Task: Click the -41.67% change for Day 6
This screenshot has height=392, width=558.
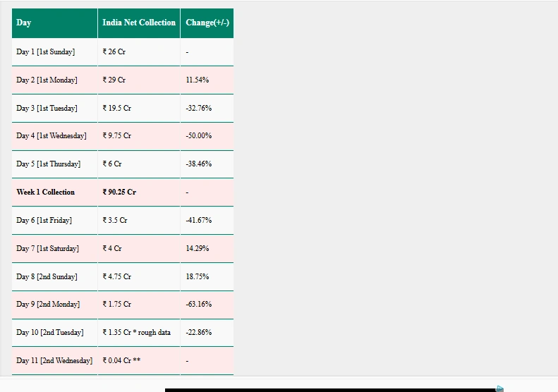Action: pyautogui.click(x=198, y=220)
